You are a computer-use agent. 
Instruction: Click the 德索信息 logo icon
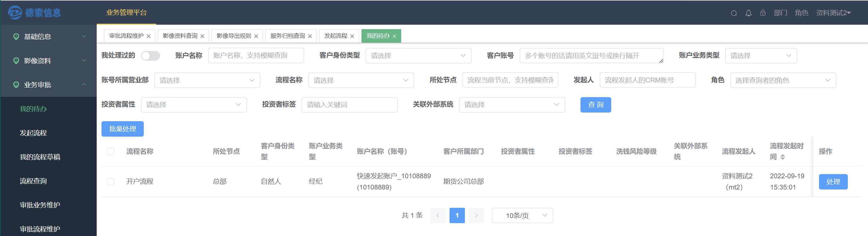click(15, 13)
